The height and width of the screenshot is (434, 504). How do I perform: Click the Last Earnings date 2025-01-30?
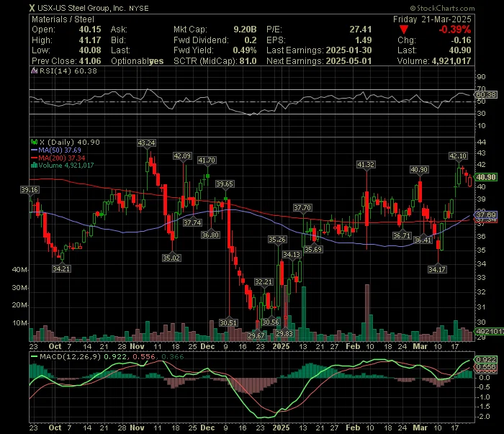348,50
